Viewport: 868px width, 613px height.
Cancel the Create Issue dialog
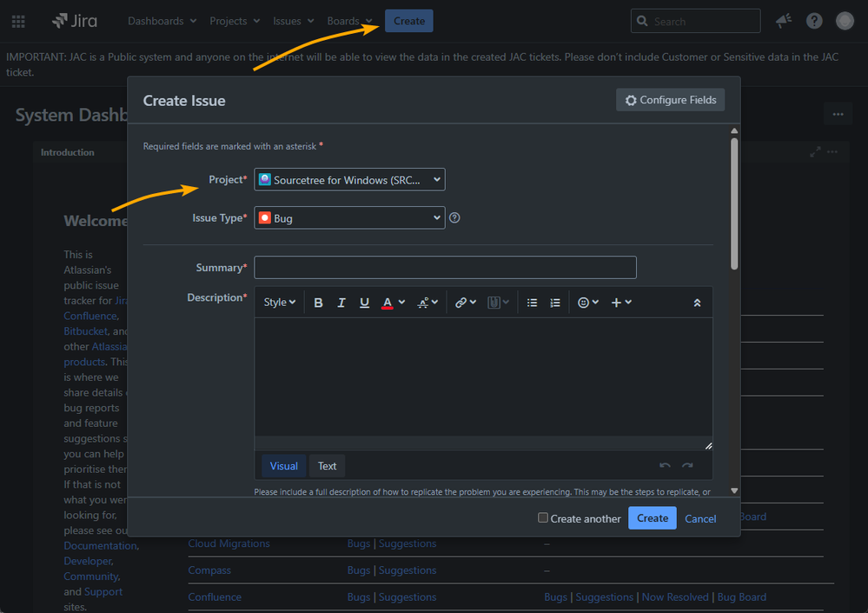pos(700,519)
